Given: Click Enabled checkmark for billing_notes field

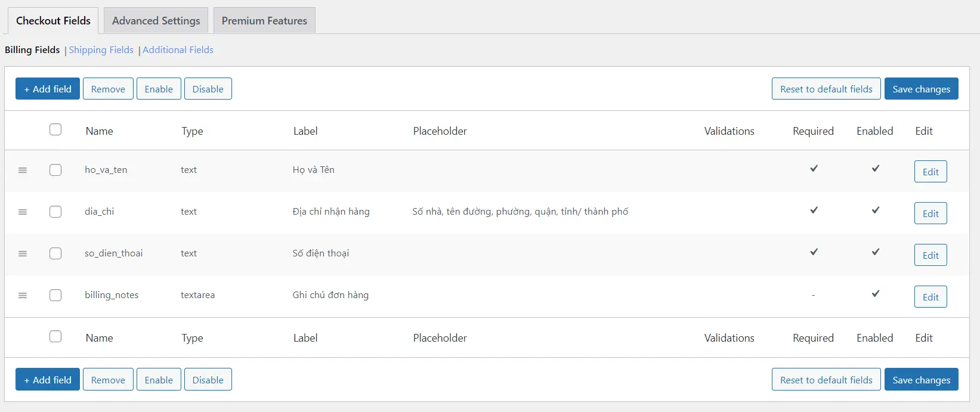Looking at the screenshot, I should pos(875,294).
